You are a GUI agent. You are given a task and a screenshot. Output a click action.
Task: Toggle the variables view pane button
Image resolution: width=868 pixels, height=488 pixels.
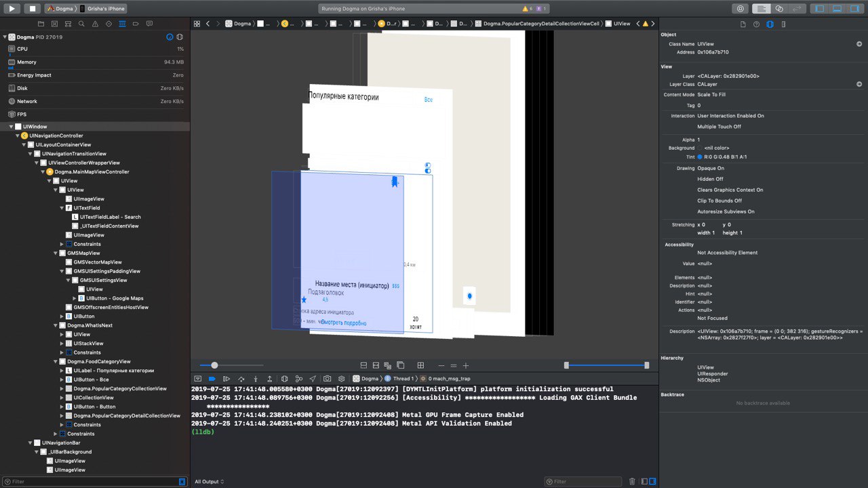click(x=644, y=481)
